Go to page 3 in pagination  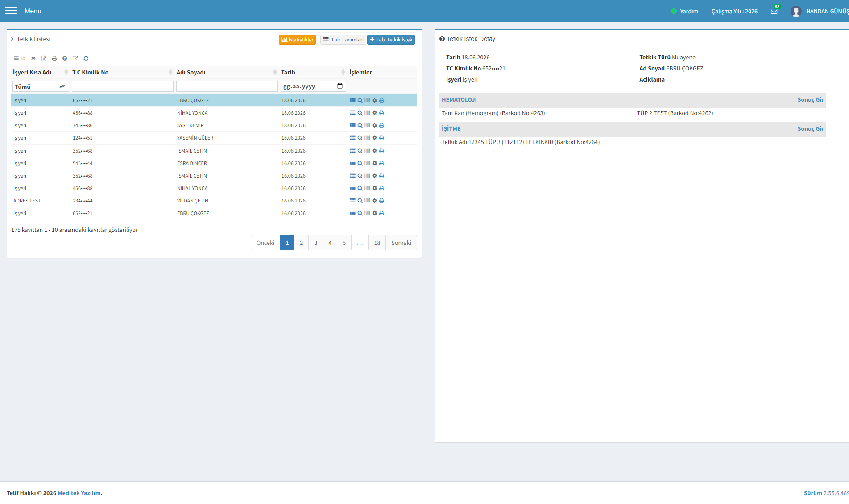316,243
